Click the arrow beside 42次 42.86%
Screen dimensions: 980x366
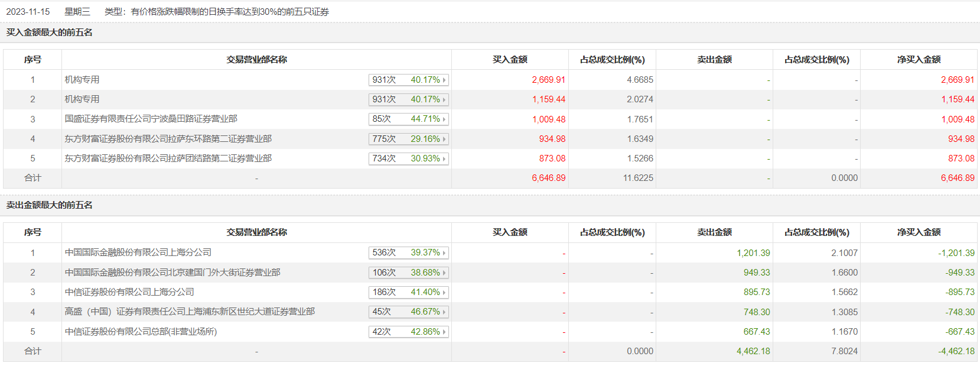444,332
